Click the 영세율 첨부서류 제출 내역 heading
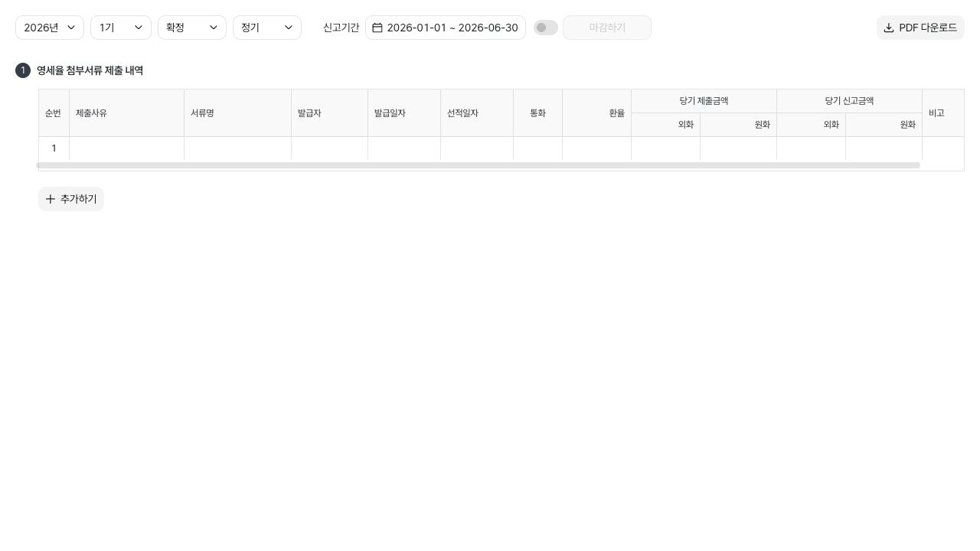 point(90,70)
